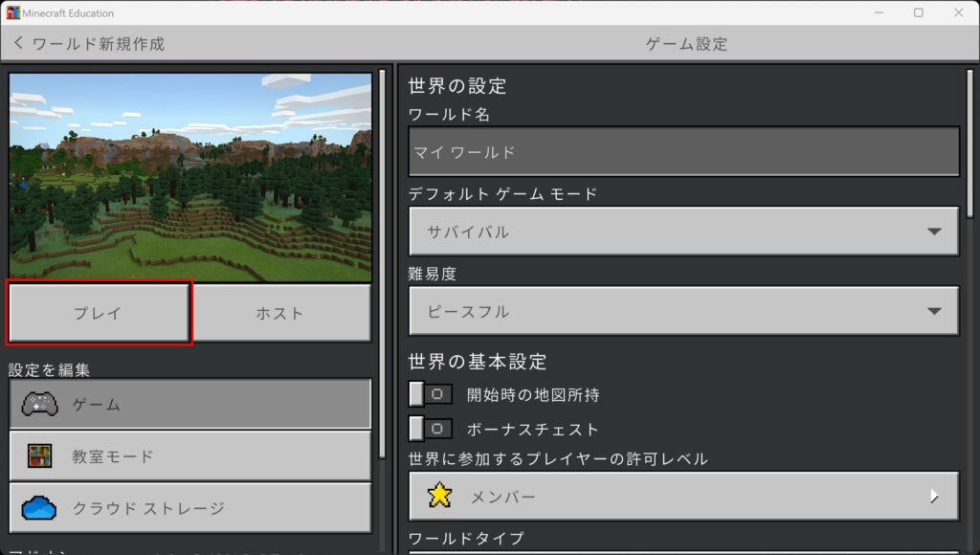Click the right panel vertical scrollbar
Viewport: 980px width, 555px height.
pyautogui.click(x=970, y=144)
